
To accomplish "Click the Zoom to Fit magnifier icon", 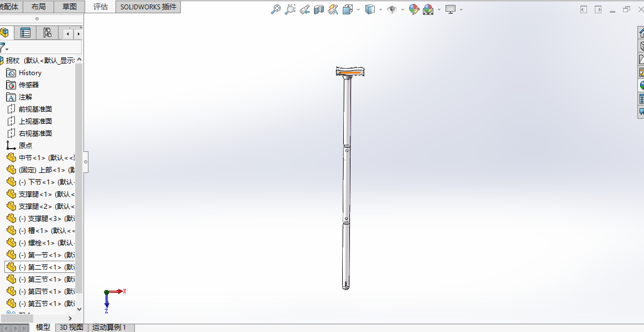I will [x=275, y=9].
